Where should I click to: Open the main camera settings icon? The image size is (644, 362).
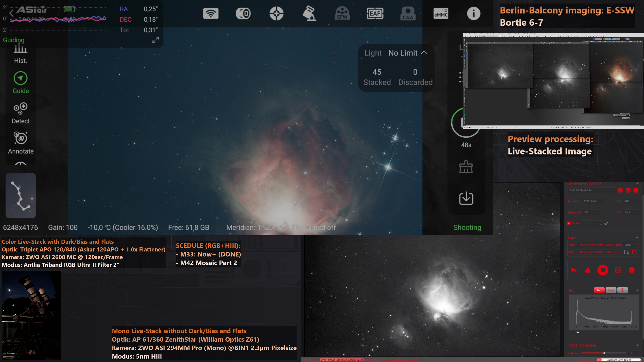coord(243,13)
